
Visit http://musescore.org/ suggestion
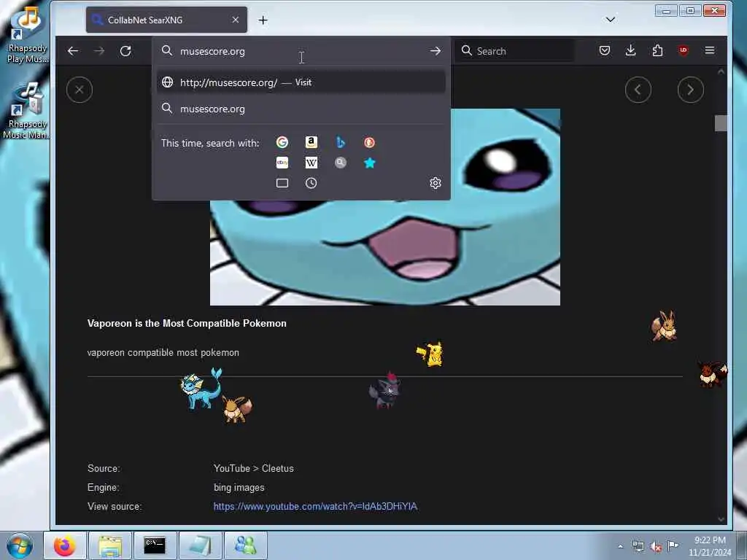pos(301,82)
